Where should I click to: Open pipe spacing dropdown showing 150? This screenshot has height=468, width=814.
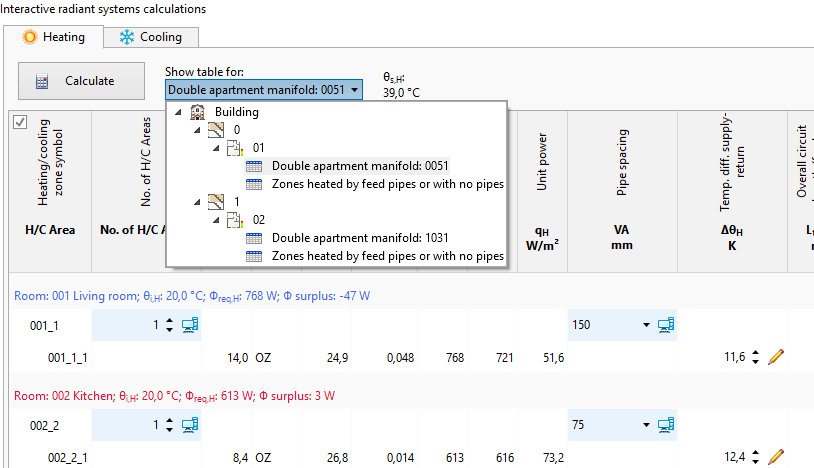coord(646,325)
